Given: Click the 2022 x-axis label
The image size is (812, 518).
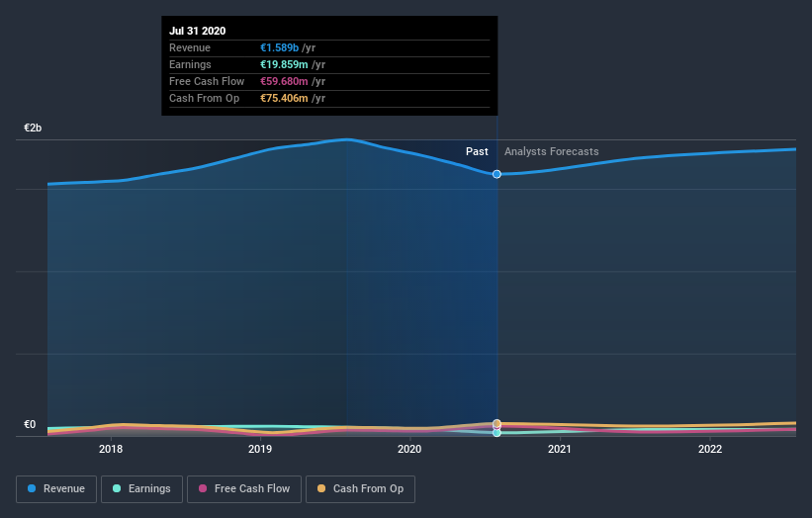Looking at the screenshot, I should [x=710, y=449].
